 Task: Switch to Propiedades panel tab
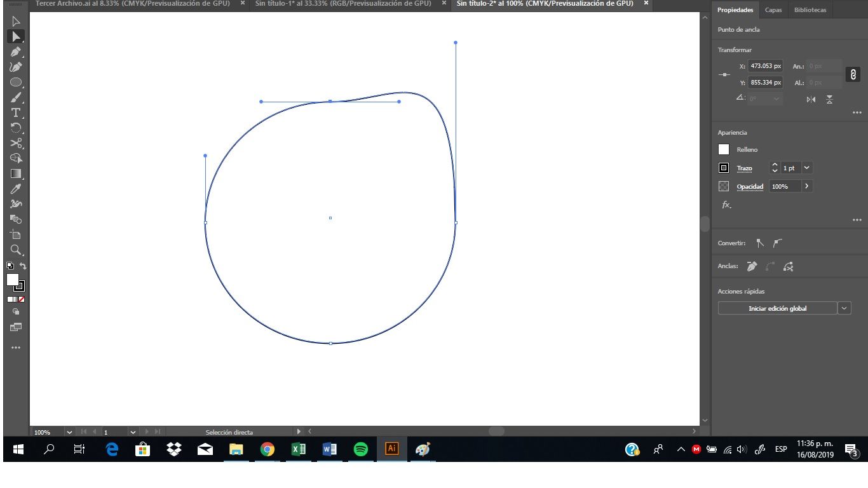click(735, 10)
